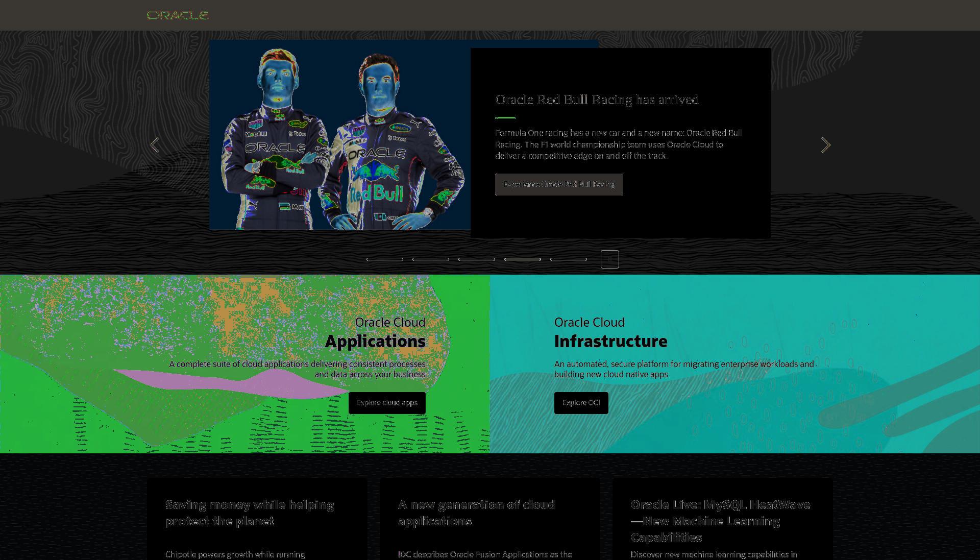Select the third carousel slide indicator

[477, 259]
